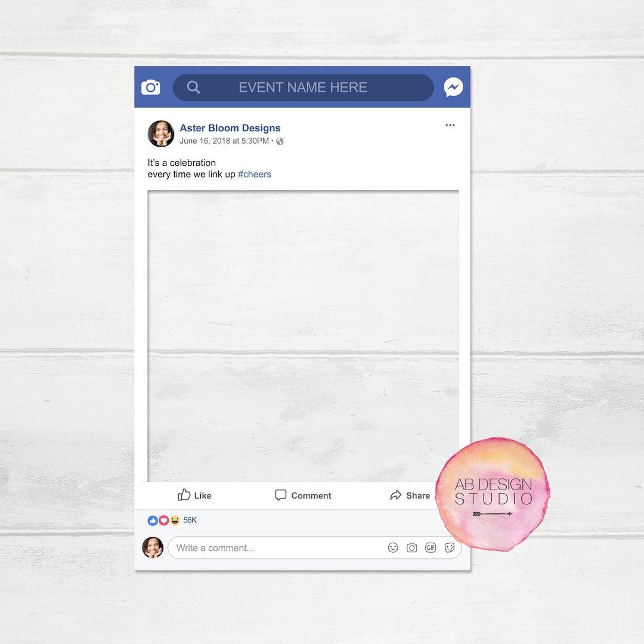This screenshot has height=644, width=644.
Task: Click the camera icon in the blue header
Action: (151, 87)
